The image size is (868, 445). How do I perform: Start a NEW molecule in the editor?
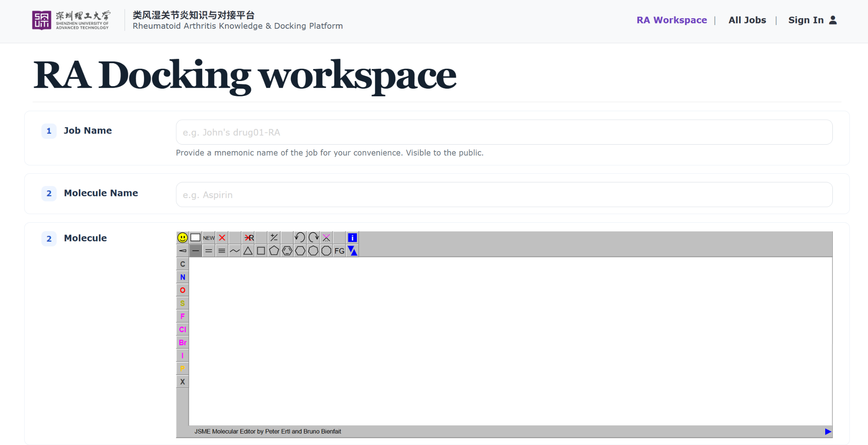click(x=209, y=238)
